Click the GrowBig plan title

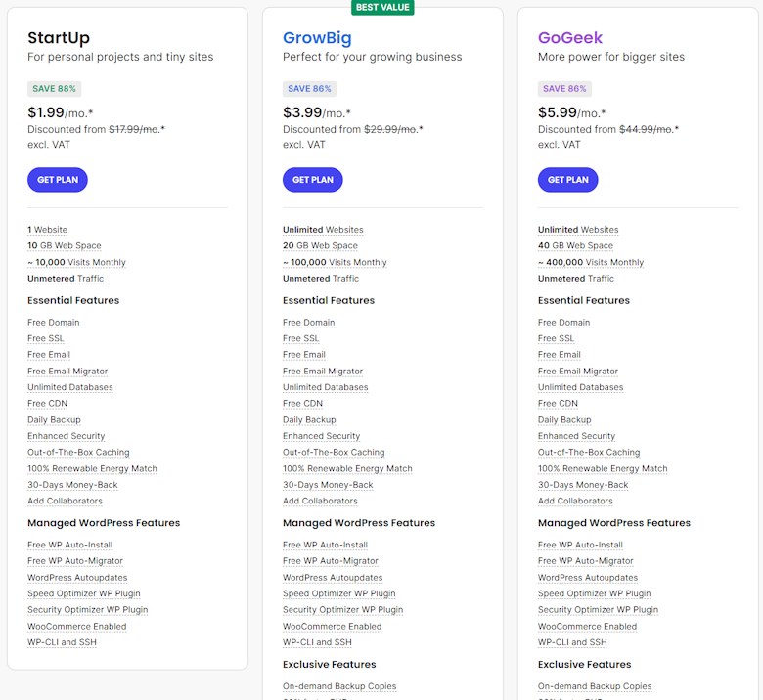click(x=317, y=38)
